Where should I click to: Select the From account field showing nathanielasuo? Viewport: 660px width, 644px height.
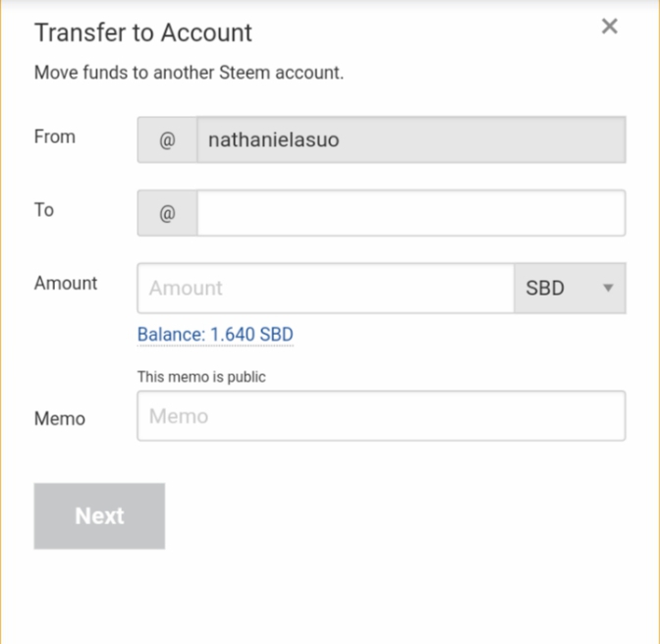coord(411,139)
